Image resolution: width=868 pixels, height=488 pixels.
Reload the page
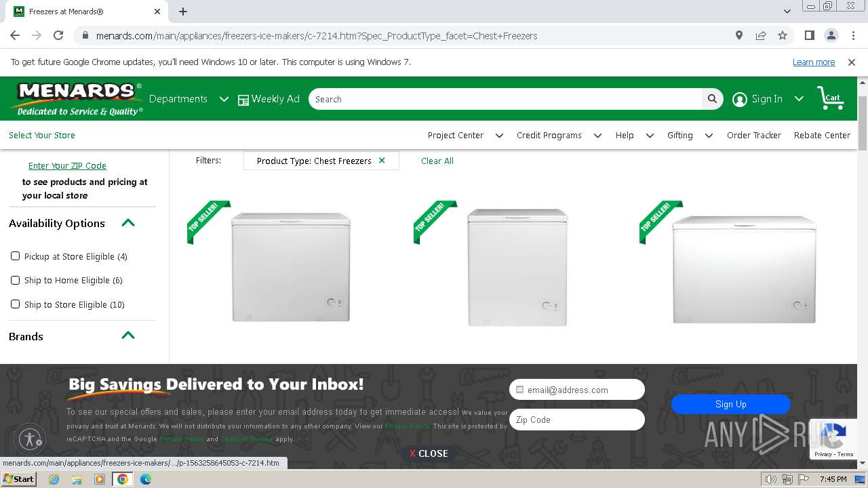coord(58,35)
